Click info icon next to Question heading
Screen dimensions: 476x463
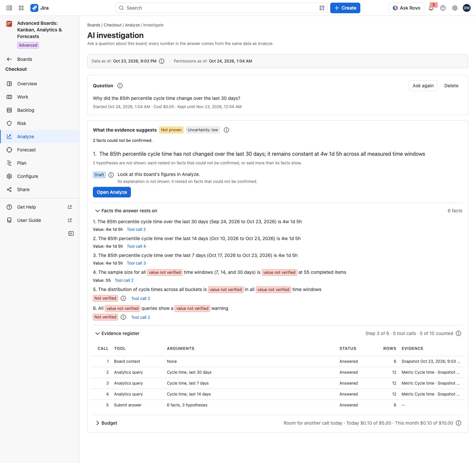click(120, 86)
